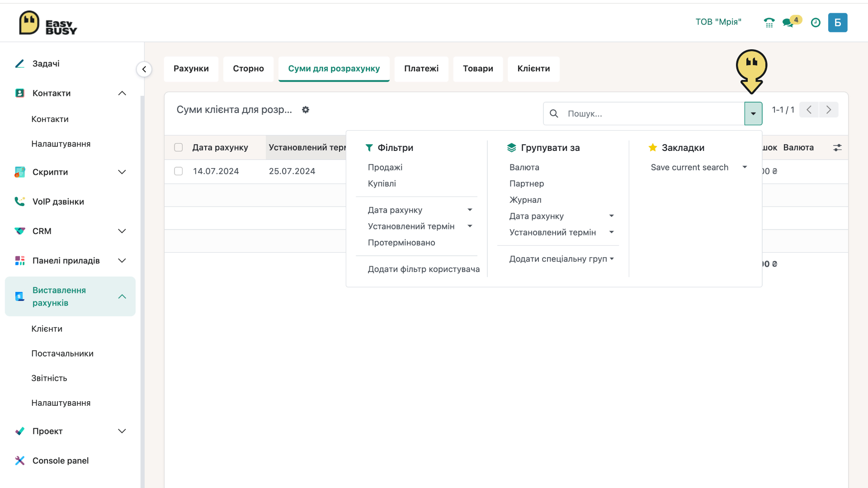Select all rows header checkbox
The image size is (868, 488).
pyautogui.click(x=179, y=147)
